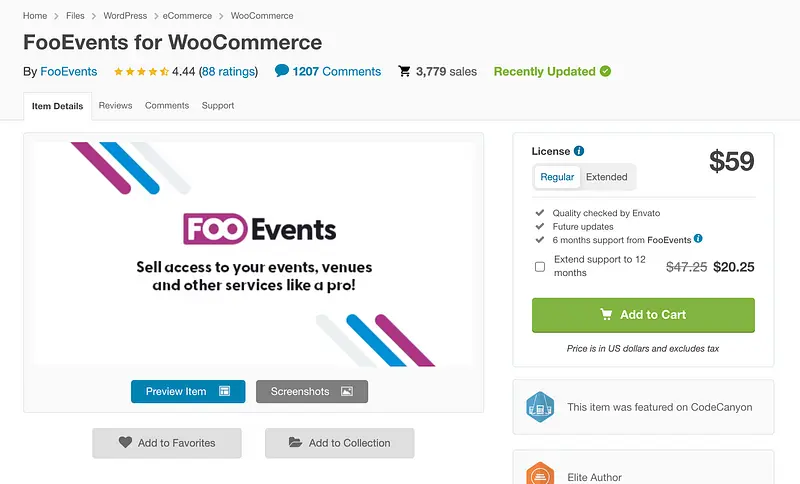Click the sales shopping cart icon
Screen dimensions: 800x484
click(x=404, y=71)
